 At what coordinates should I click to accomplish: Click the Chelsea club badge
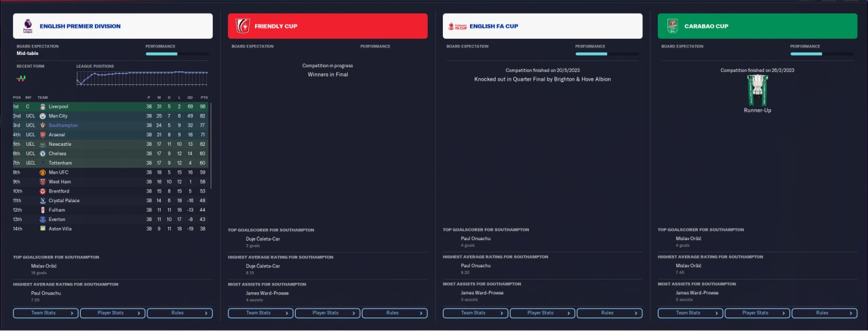point(42,153)
